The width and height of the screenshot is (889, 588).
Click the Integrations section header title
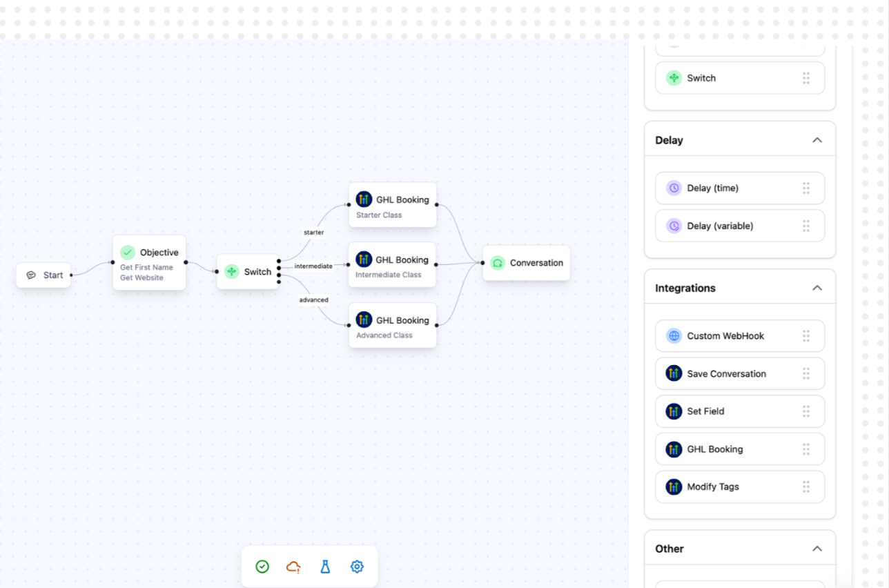[x=685, y=288]
